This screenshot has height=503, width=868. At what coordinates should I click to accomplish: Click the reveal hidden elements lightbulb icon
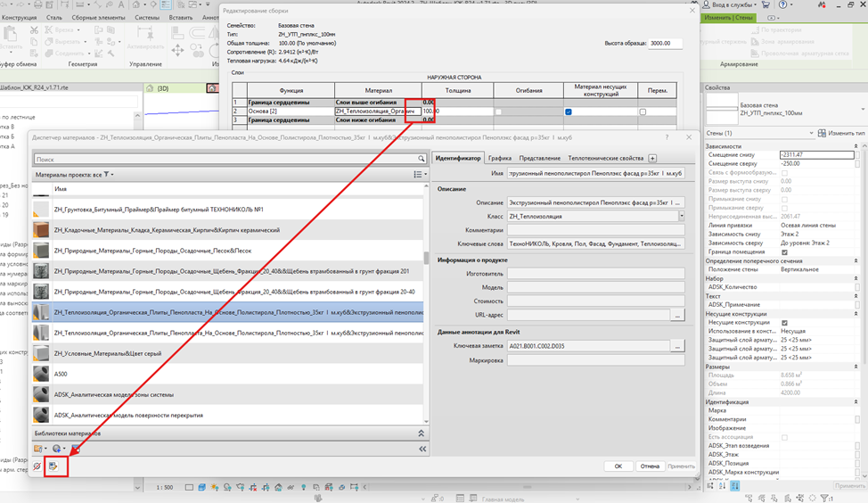(x=303, y=488)
